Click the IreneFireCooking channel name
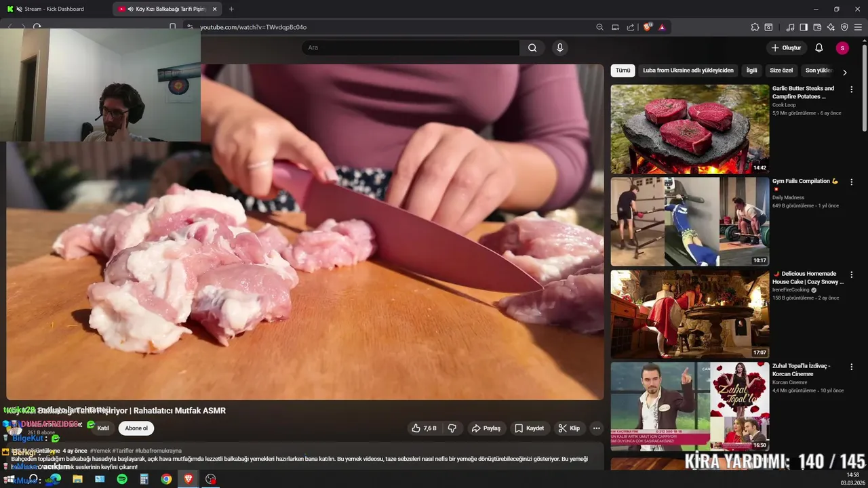 (791, 290)
